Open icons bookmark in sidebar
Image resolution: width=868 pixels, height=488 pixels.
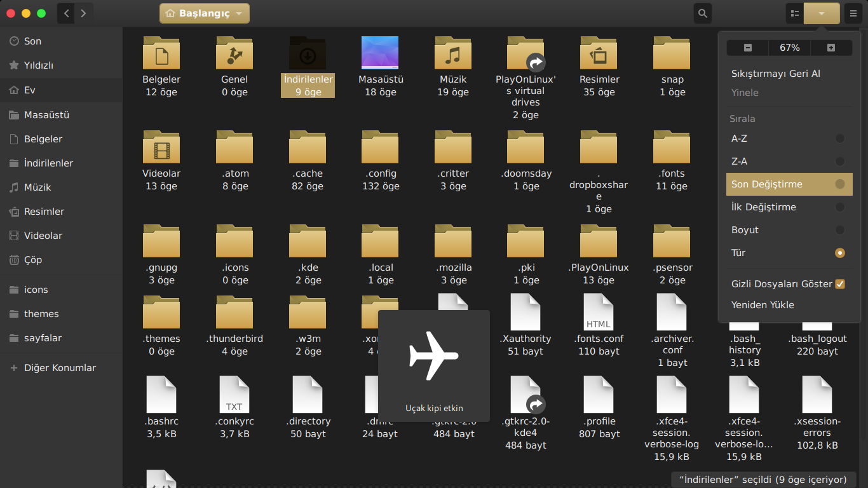pyautogui.click(x=61, y=290)
